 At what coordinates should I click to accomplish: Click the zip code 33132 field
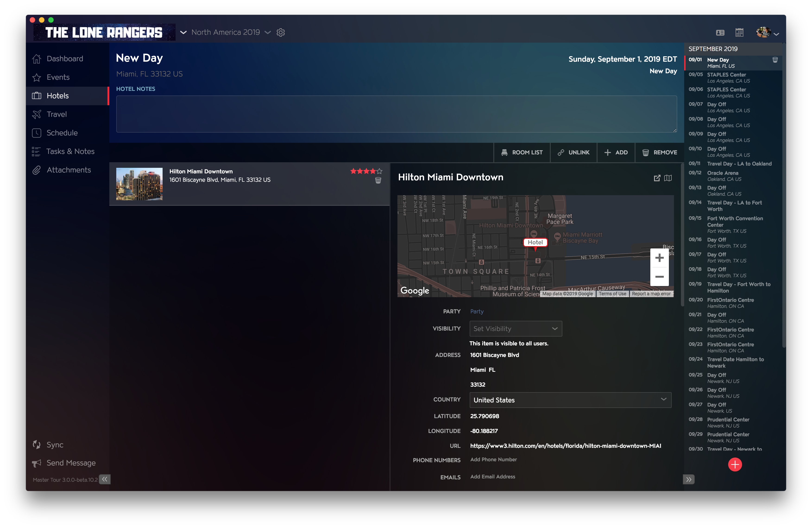pyautogui.click(x=478, y=385)
